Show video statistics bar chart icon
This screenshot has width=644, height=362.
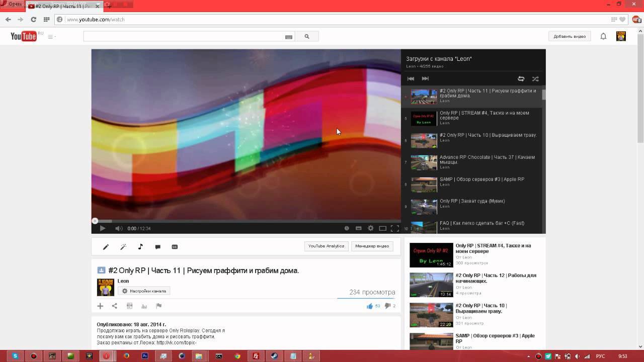144,306
